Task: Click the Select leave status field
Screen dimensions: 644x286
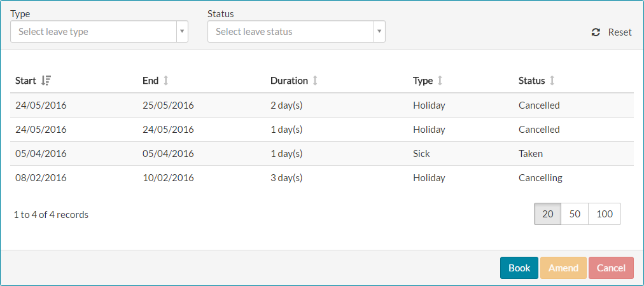Action: 291,31
